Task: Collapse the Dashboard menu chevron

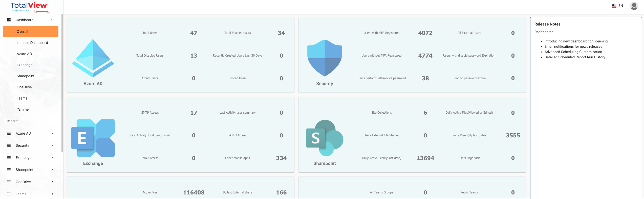Action: (52, 20)
